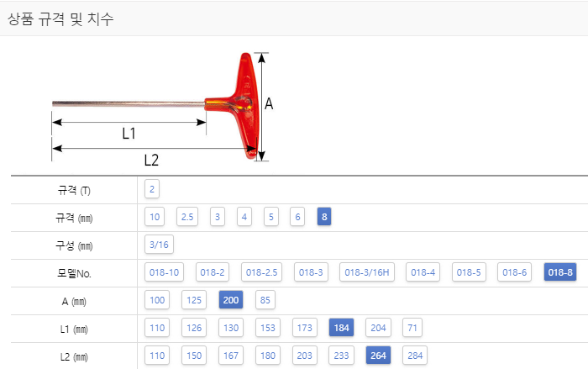The image size is (588, 369).
Task: Pick the 3/16 option in 구성 row
Action: pos(159,245)
